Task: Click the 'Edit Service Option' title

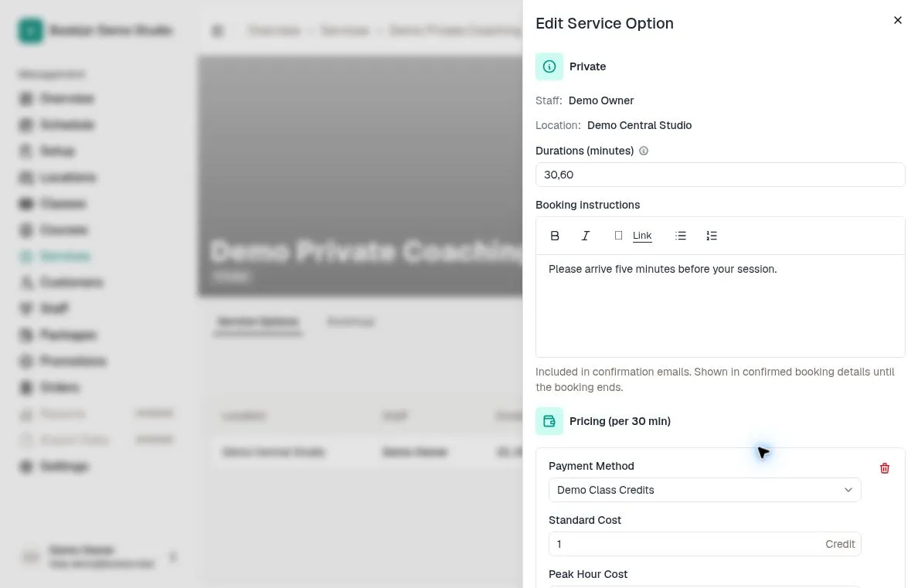Action: click(x=604, y=23)
